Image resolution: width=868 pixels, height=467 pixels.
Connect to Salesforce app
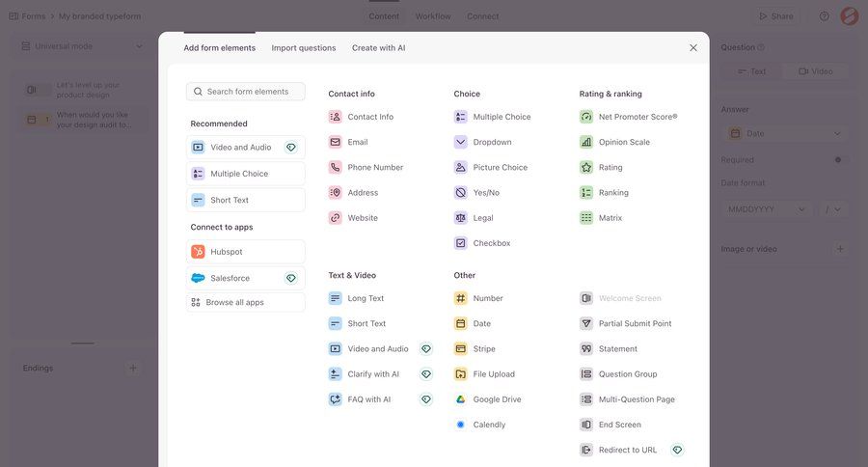[246, 278]
